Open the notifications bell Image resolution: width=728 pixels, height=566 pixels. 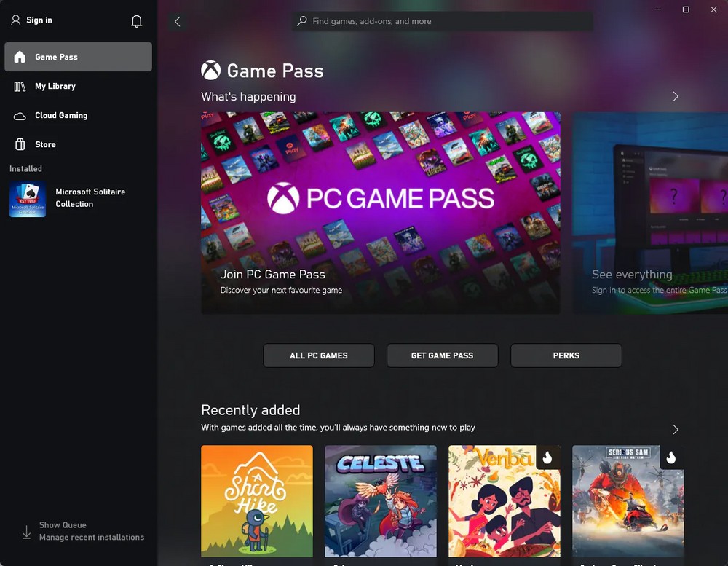[x=137, y=21]
